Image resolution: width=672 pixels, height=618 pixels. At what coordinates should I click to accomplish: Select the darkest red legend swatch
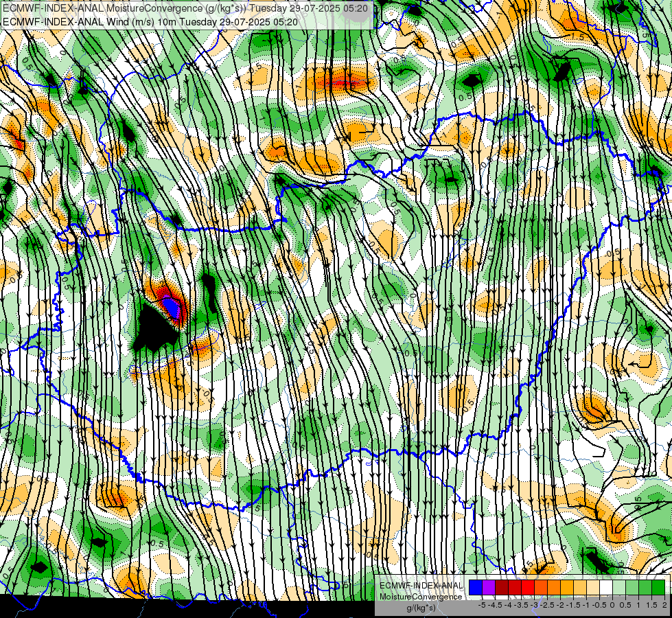(502, 587)
